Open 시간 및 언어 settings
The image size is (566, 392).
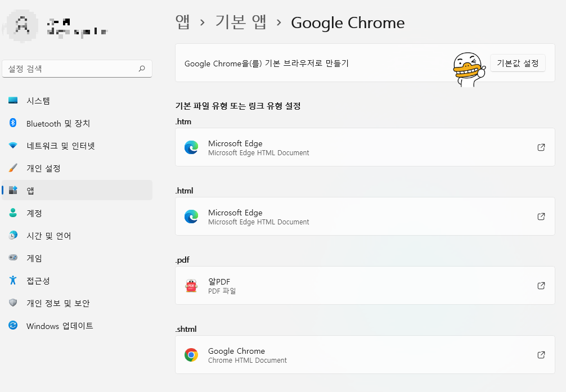77,235
